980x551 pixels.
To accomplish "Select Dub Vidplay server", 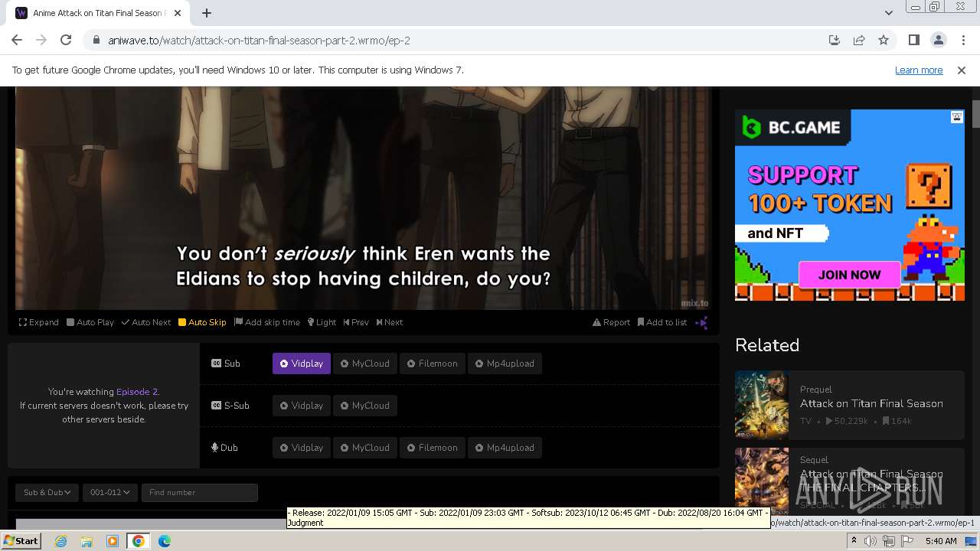I will pos(302,448).
